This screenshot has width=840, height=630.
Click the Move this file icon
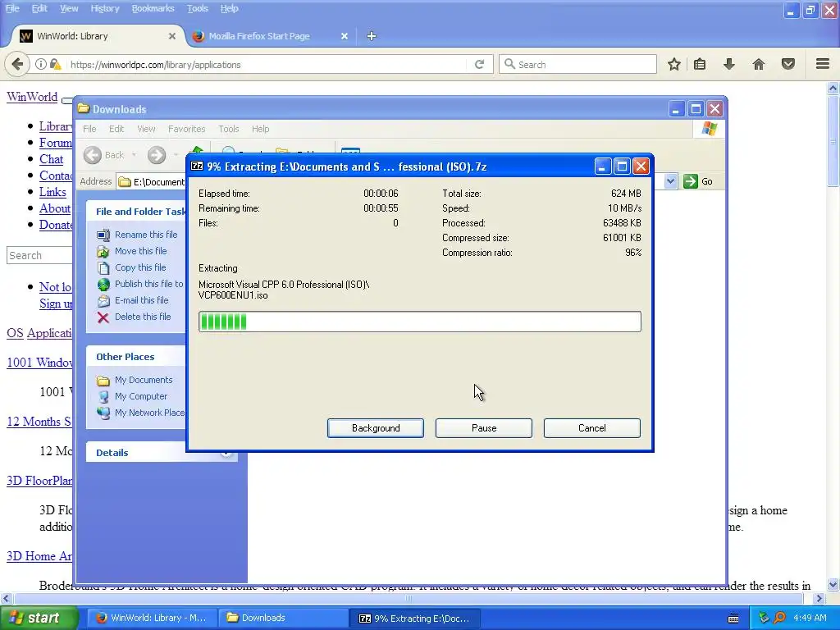103,251
